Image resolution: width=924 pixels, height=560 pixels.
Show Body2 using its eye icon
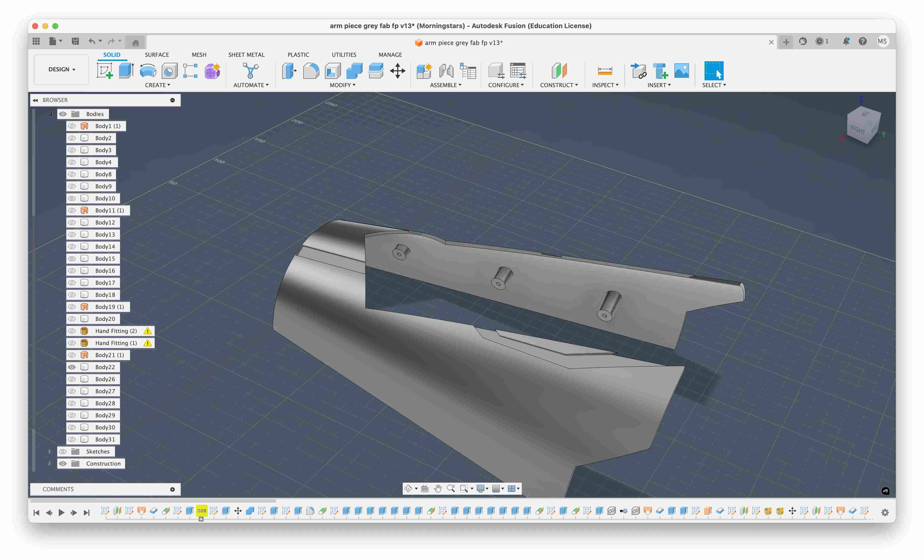tap(72, 138)
